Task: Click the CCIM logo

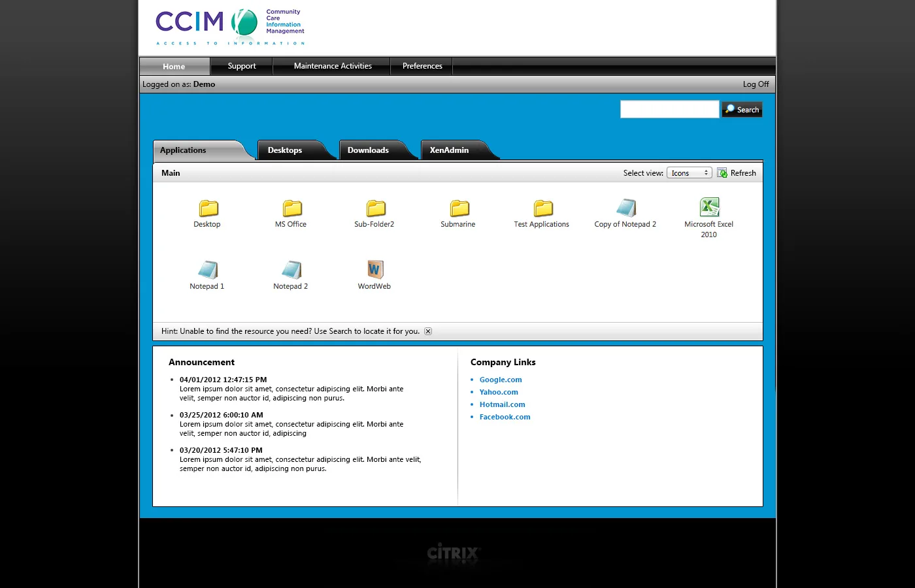Action: click(x=230, y=27)
